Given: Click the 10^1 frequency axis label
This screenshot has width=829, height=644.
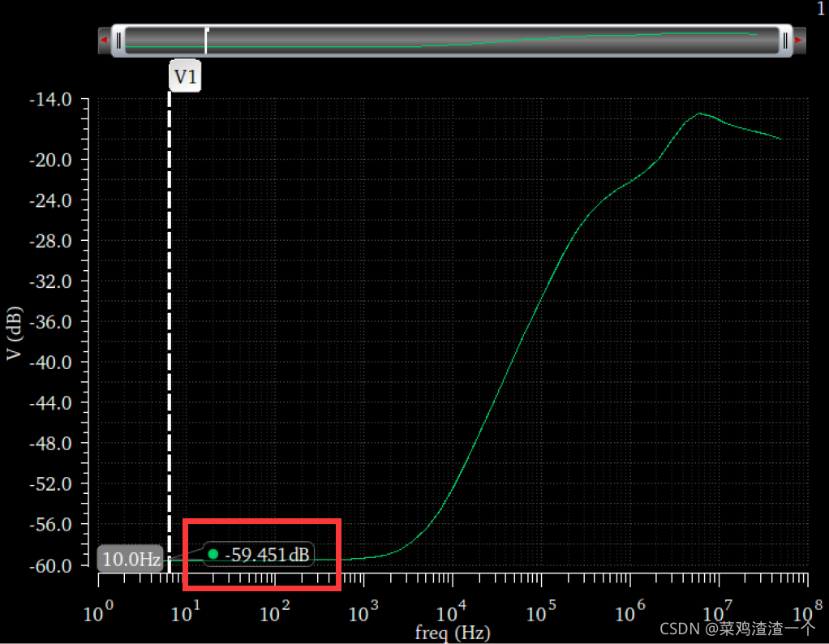Looking at the screenshot, I should pyautogui.click(x=186, y=611).
